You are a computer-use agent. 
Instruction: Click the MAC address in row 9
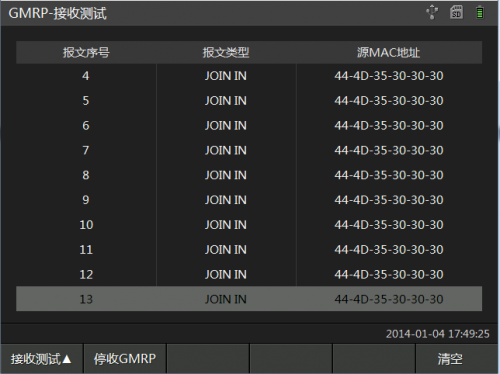pyautogui.click(x=389, y=200)
